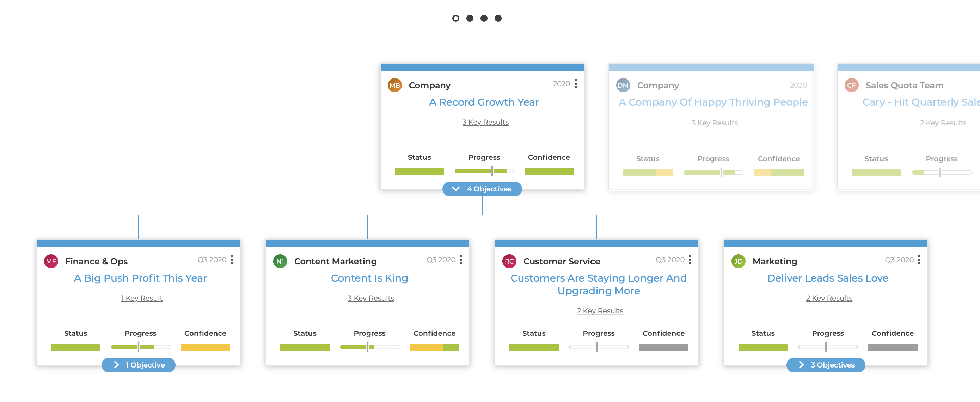Open three-dot menu on Customer Service card

point(690,260)
